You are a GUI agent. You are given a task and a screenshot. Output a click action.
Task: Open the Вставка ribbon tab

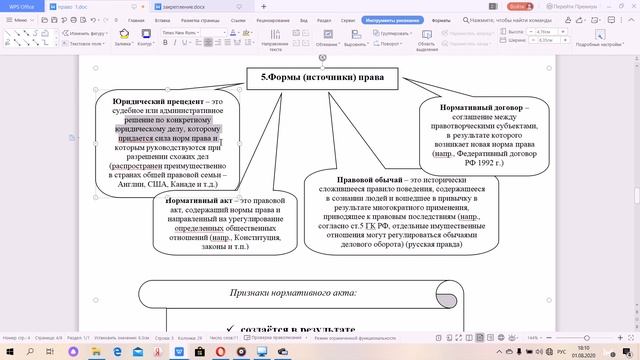(162, 20)
